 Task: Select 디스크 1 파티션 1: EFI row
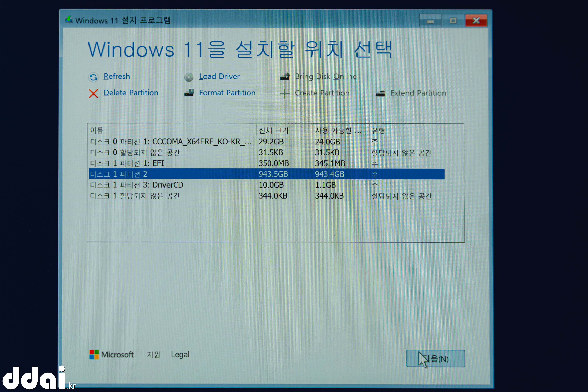click(127, 163)
